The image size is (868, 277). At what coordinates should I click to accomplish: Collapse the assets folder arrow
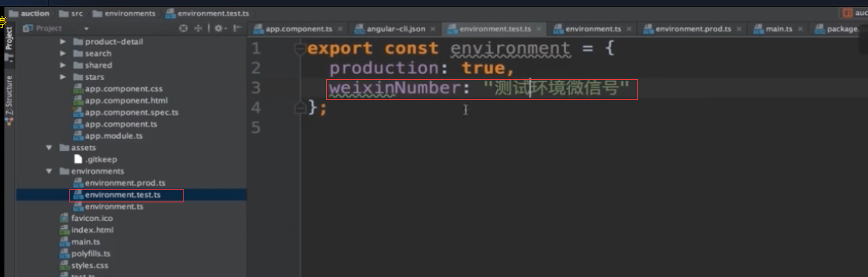click(x=49, y=148)
